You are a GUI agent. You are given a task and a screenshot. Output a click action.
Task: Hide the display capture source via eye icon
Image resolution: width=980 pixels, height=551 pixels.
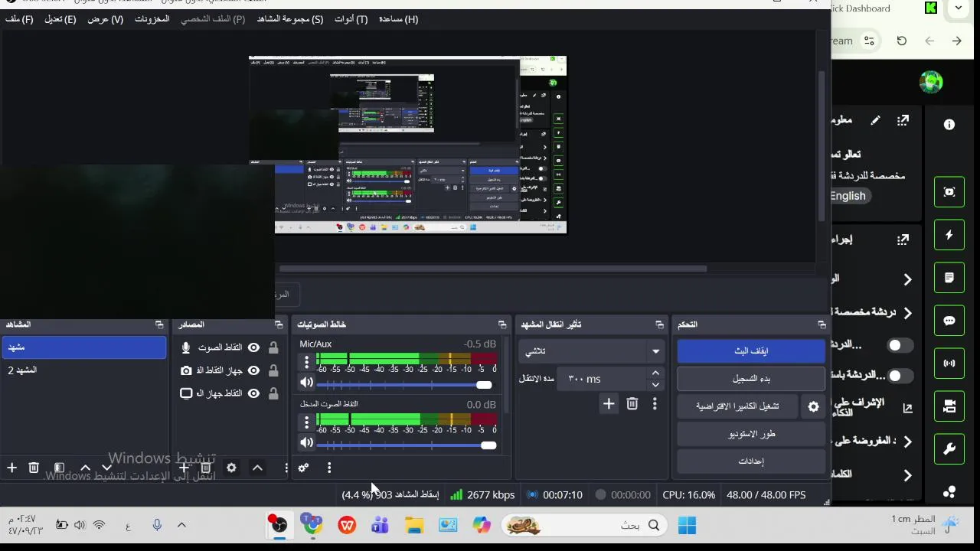tap(253, 393)
